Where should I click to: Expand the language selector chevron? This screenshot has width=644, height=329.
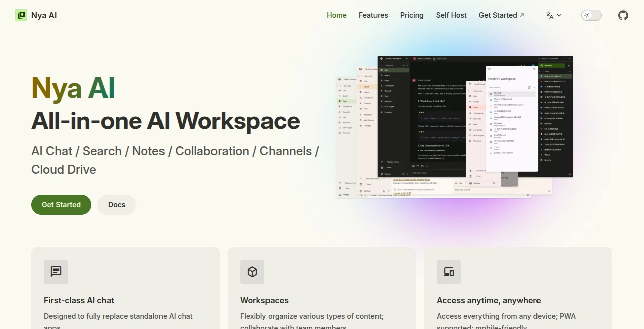click(559, 16)
